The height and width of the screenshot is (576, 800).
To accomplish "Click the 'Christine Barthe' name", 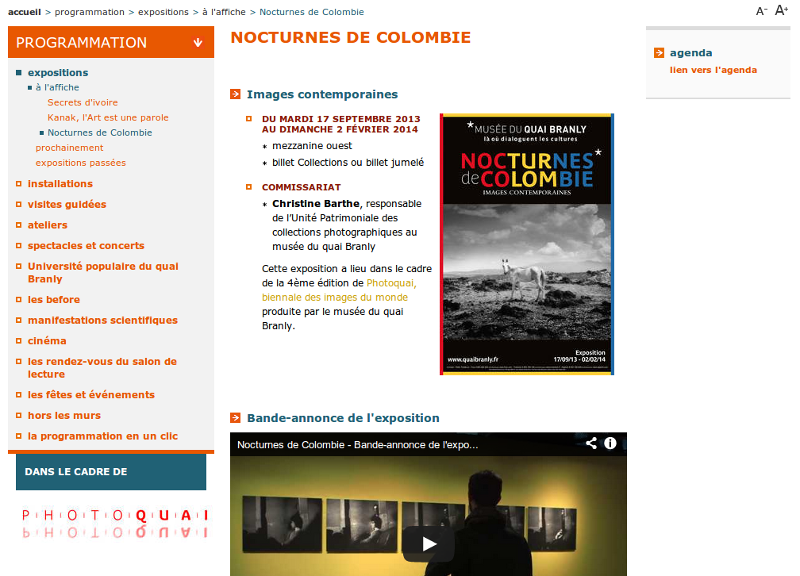I will click(316, 204).
